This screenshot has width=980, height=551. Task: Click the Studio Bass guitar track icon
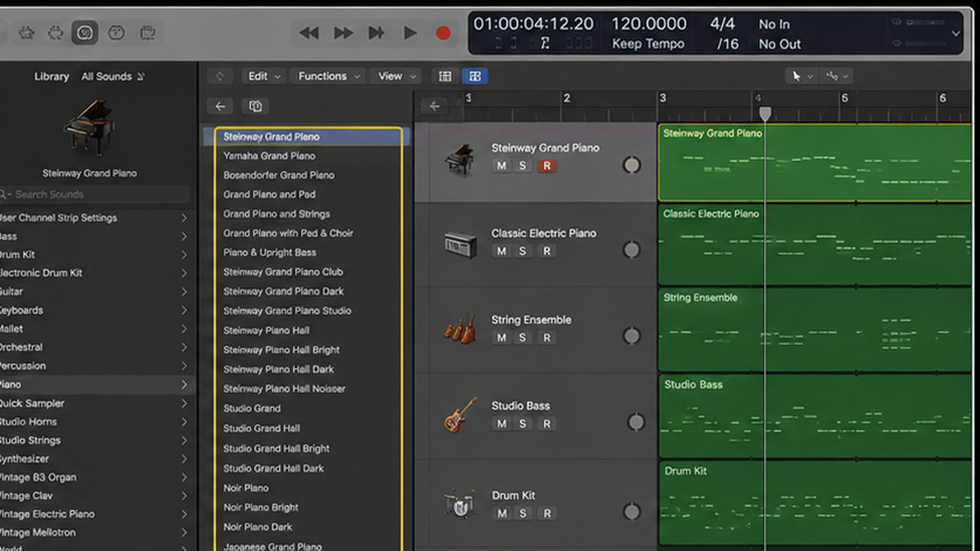(460, 414)
